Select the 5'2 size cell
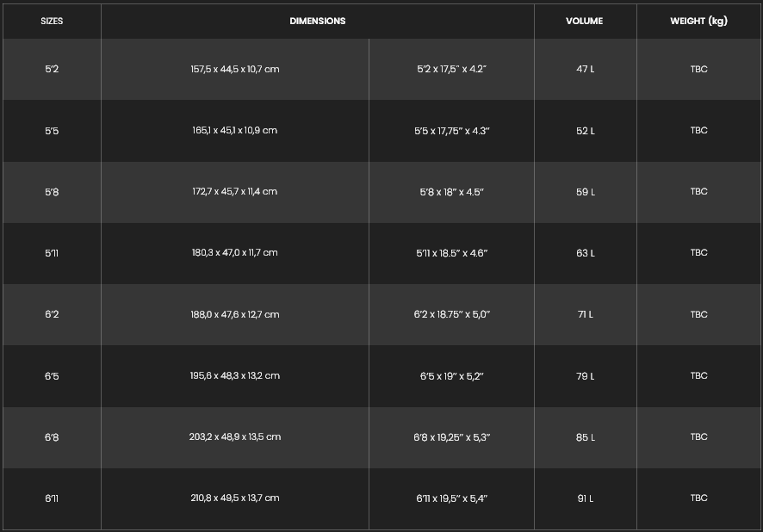763x532 pixels. coord(52,69)
